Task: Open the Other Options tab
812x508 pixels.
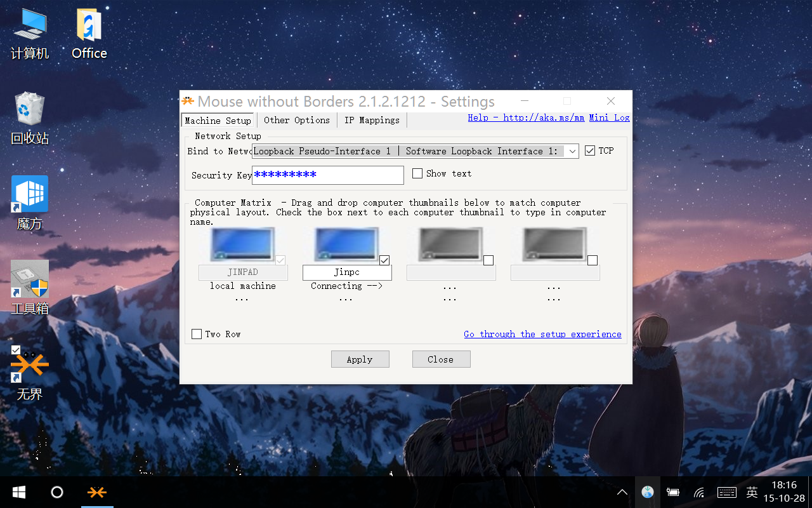Action: [x=297, y=120]
